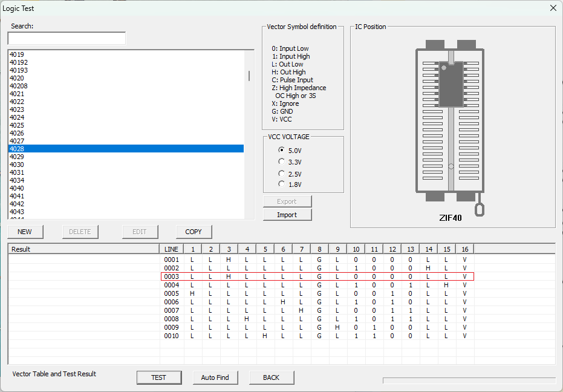Click the Import button

[287, 215]
